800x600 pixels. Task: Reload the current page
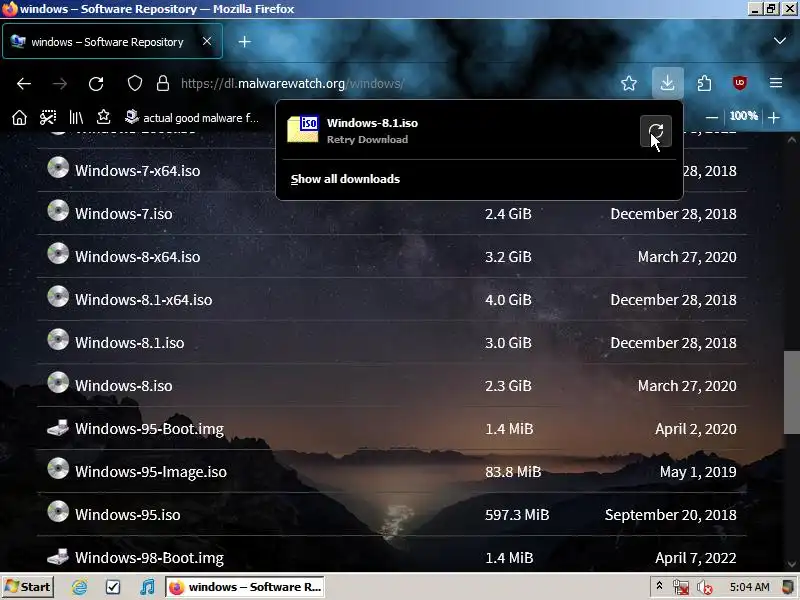point(96,84)
